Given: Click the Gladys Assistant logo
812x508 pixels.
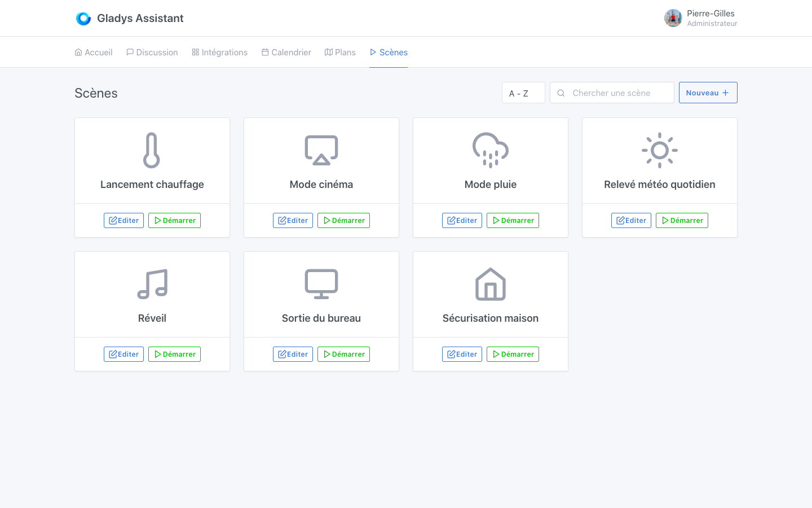Looking at the screenshot, I should 83,18.
